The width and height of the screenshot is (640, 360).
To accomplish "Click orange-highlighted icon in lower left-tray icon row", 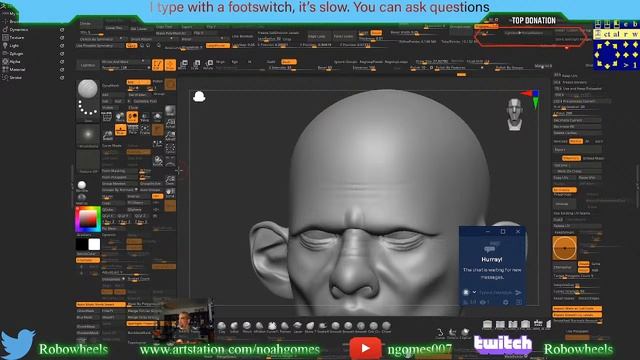I will pyautogui.click(x=120, y=130).
